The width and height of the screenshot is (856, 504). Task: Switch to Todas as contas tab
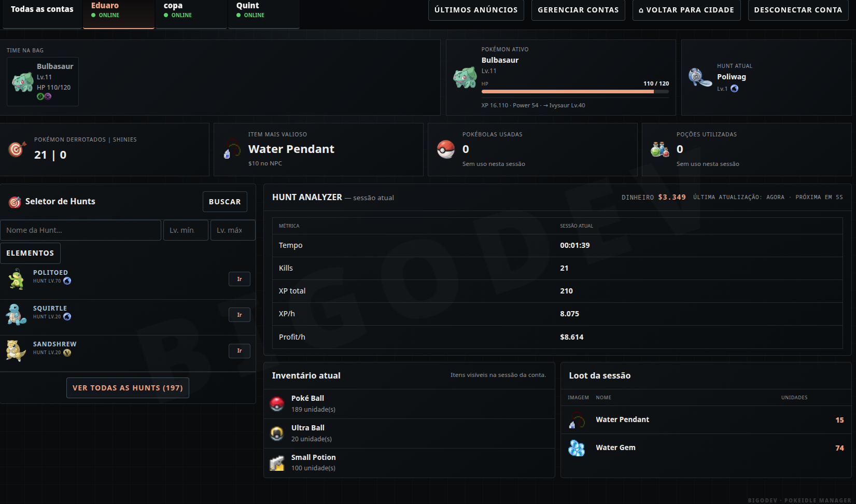[42, 14]
